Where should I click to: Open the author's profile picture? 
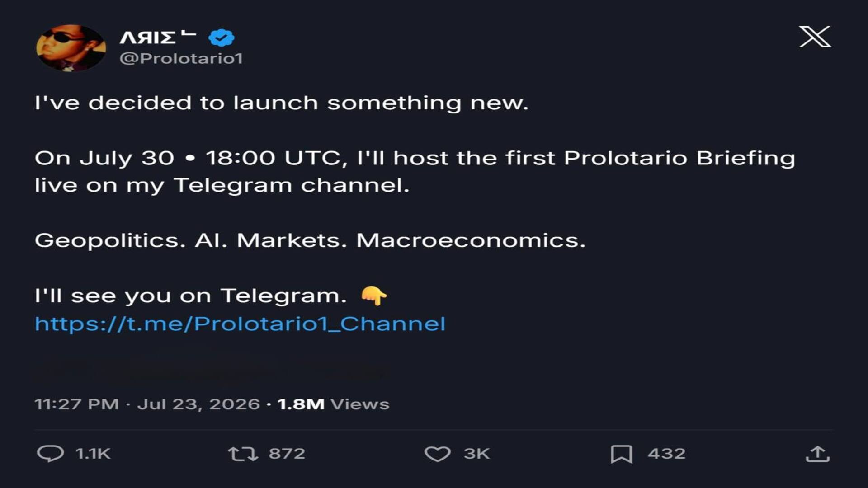click(x=71, y=48)
